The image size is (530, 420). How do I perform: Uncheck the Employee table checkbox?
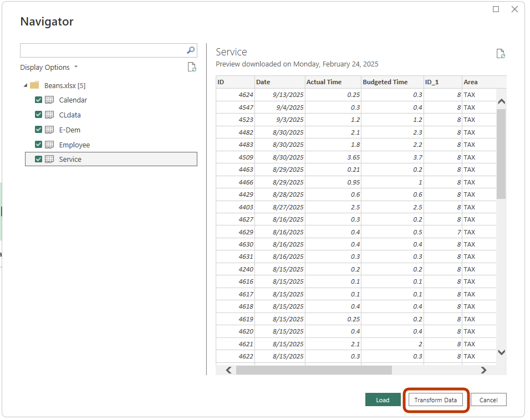[39, 144]
